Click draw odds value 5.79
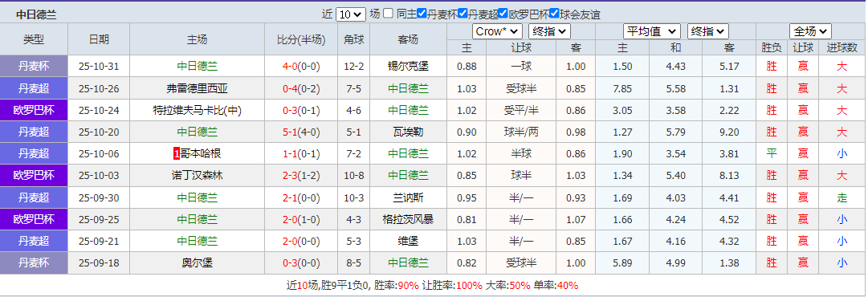The image size is (868, 297). pos(676,132)
